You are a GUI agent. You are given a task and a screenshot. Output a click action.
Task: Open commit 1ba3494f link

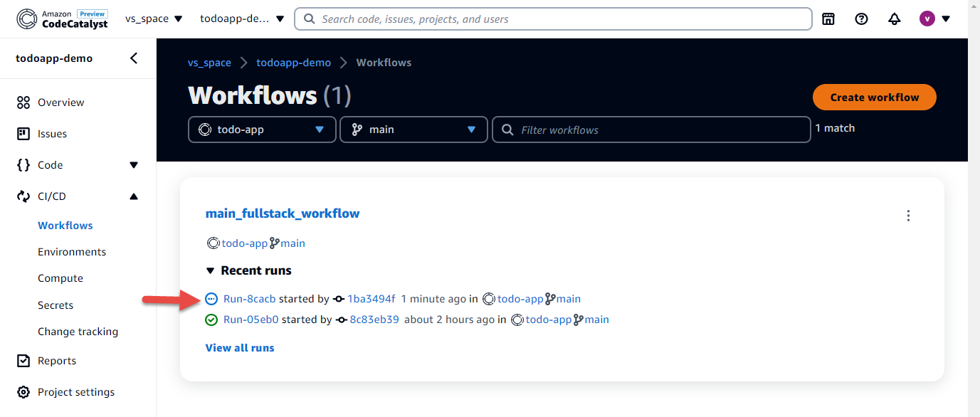(371, 299)
